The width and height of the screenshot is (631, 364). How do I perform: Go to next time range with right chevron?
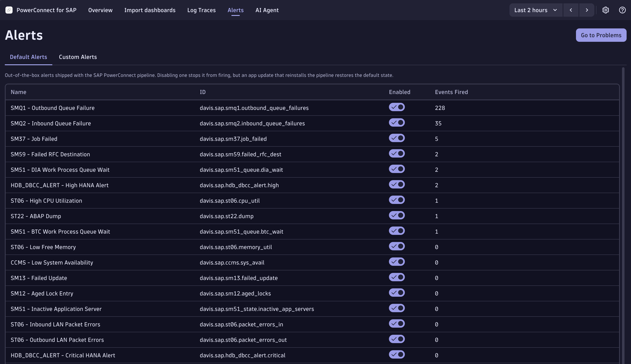(587, 10)
